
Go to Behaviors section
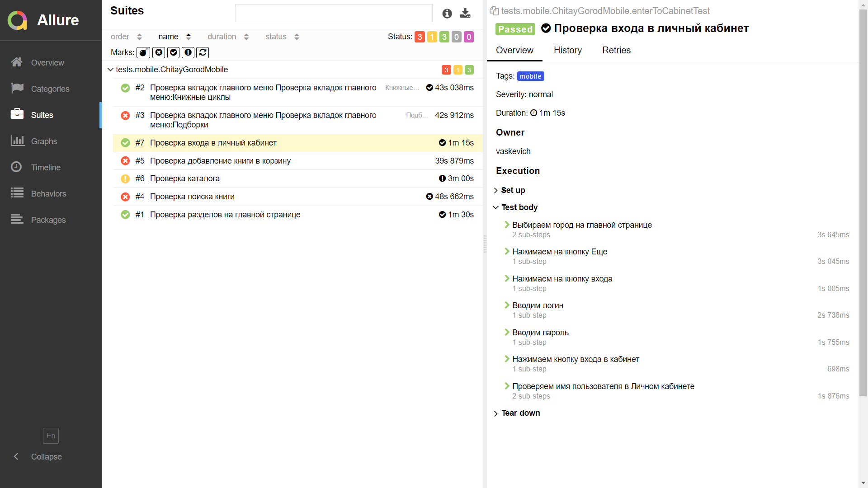[48, 193]
